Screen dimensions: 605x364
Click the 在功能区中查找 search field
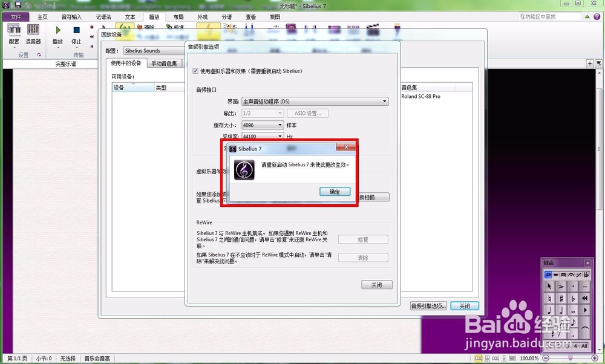550,16
